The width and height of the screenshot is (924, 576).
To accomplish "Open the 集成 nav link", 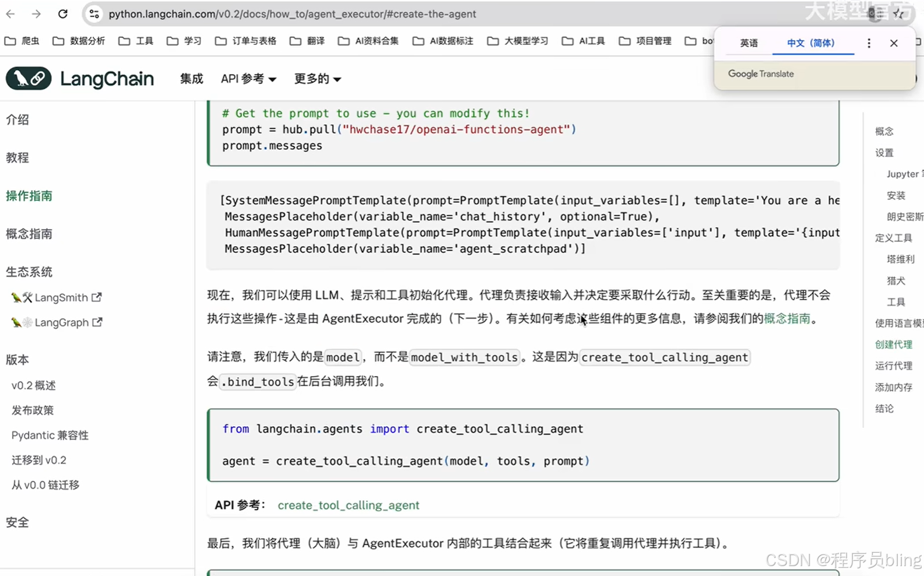I will pos(192,79).
